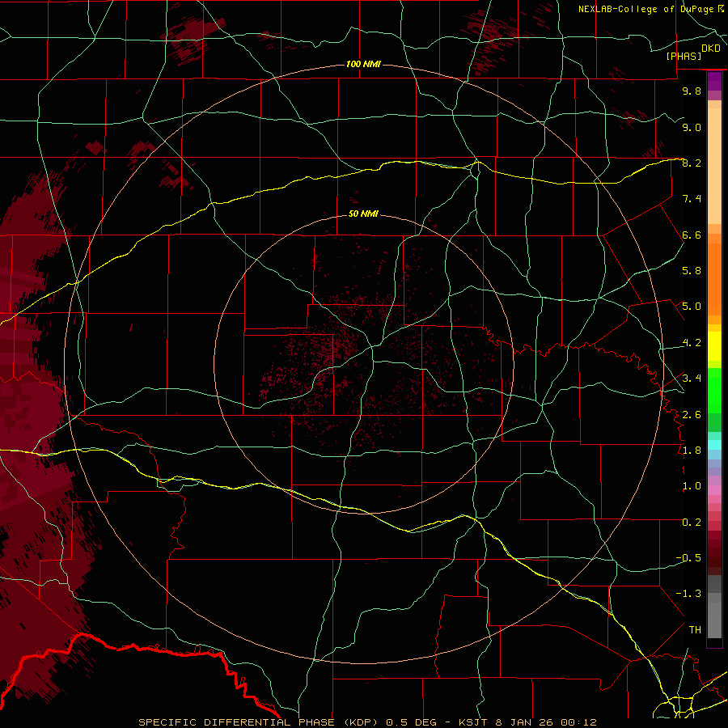Click the 6.6 scale value
The height and width of the screenshot is (728, 728).
tap(692, 235)
